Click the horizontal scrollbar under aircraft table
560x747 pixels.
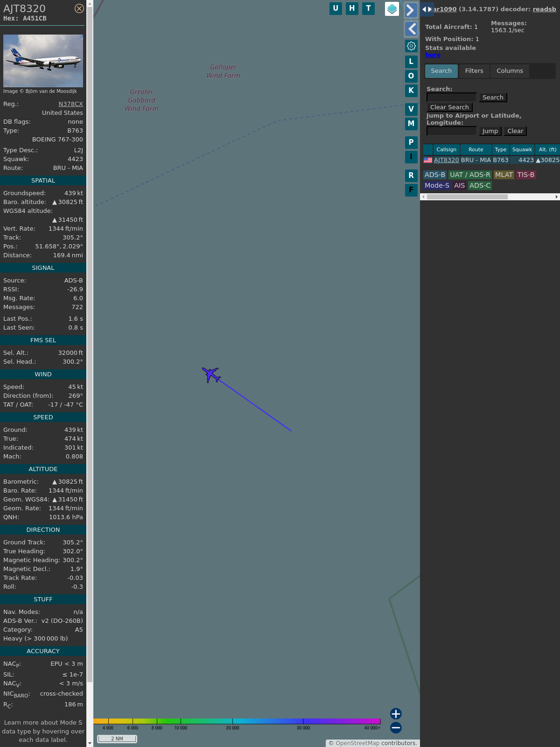(467, 197)
